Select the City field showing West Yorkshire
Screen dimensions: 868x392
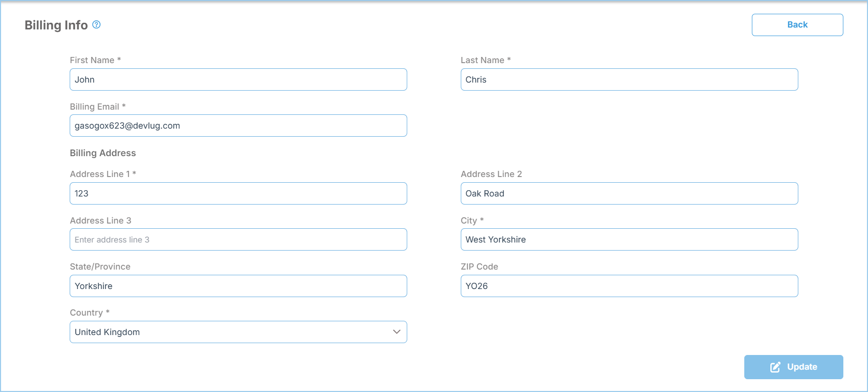pos(629,240)
